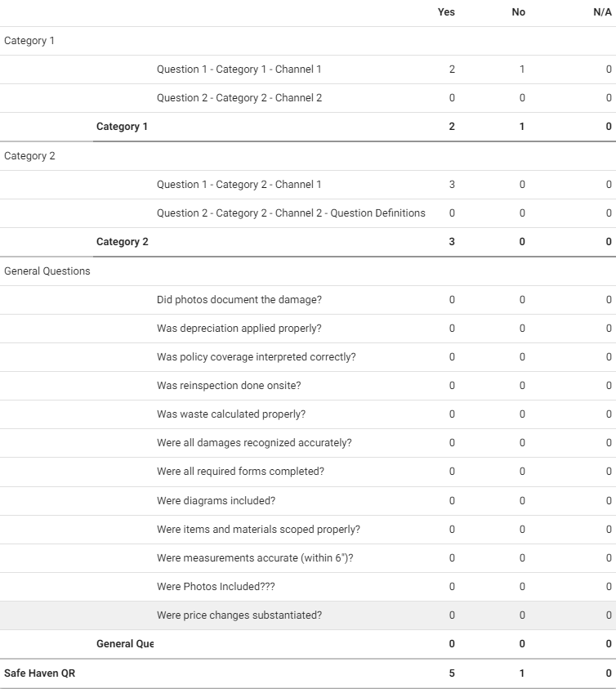Select "Was reinspection done onsite?" question

(229, 386)
